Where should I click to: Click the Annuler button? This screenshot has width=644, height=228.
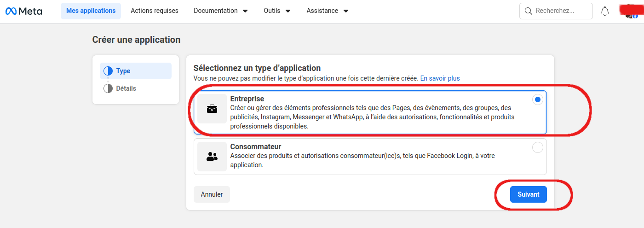tap(212, 194)
